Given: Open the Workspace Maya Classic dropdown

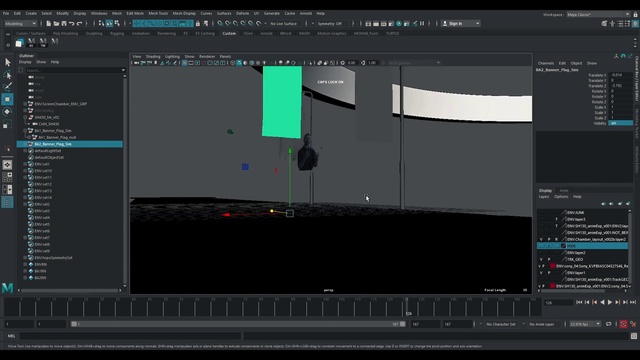Looking at the screenshot, I should click(x=598, y=14).
